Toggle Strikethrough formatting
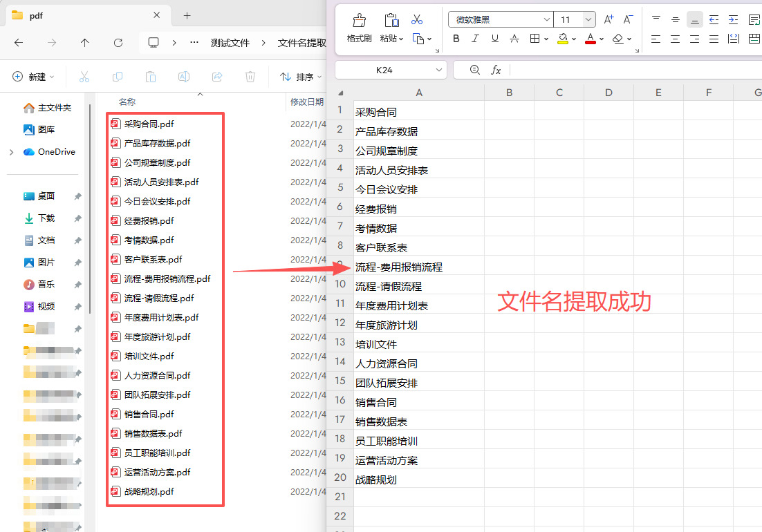The width and height of the screenshot is (762, 532). coord(514,39)
